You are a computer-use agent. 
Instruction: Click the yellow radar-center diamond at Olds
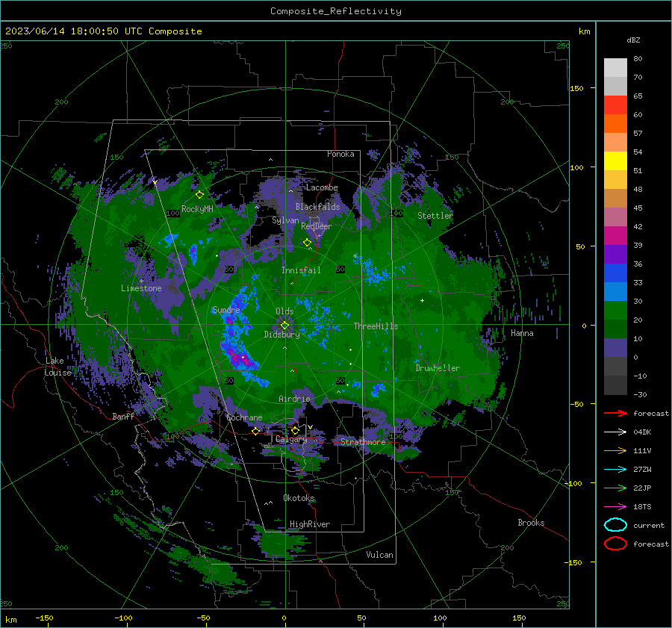tap(284, 326)
